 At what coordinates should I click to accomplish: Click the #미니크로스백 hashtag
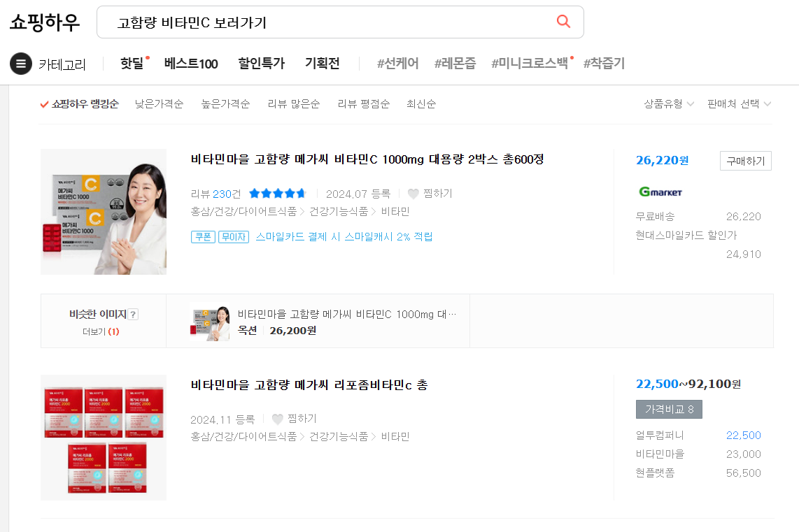coord(530,64)
